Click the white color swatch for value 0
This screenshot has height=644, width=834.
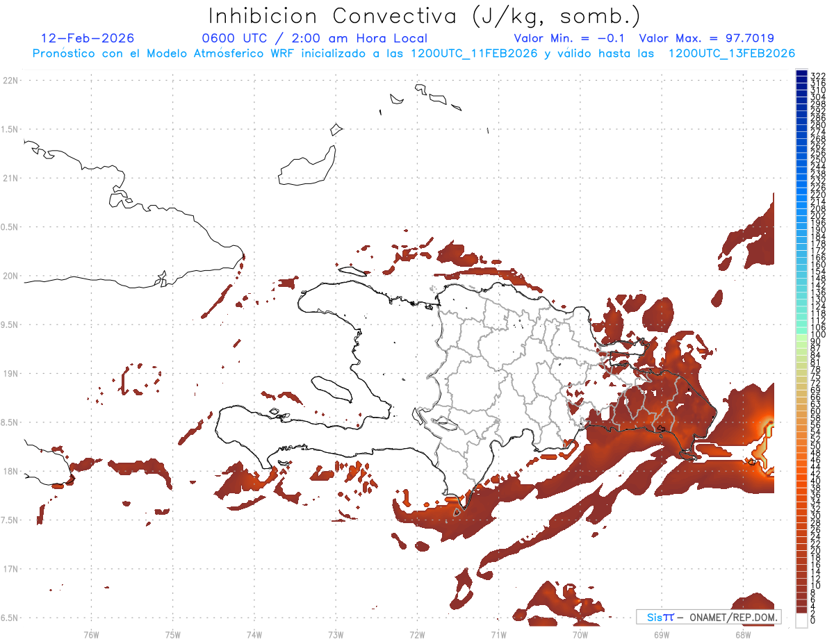click(802, 621)
